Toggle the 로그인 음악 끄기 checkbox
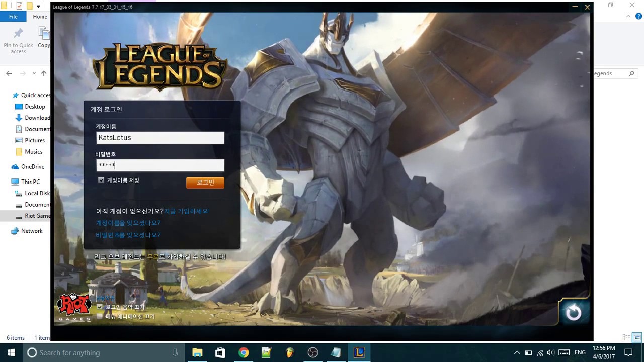 [100, 307]
